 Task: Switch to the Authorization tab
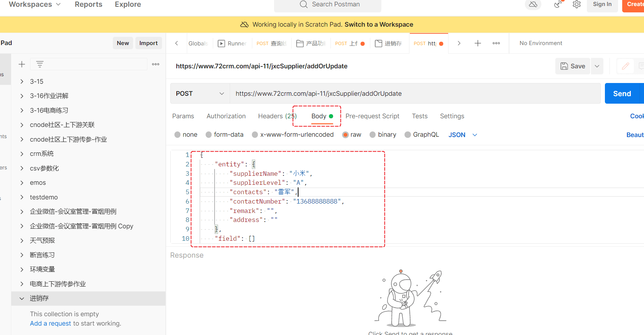pos(226,116)
